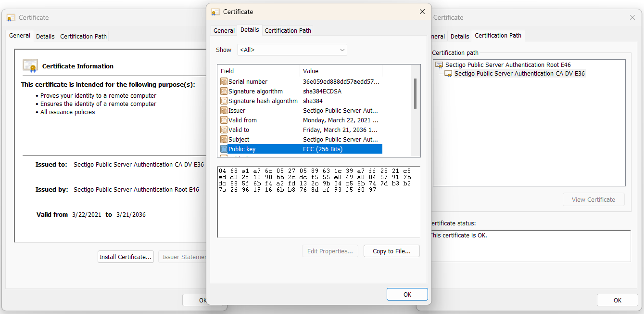Click the Field column header

259,71
